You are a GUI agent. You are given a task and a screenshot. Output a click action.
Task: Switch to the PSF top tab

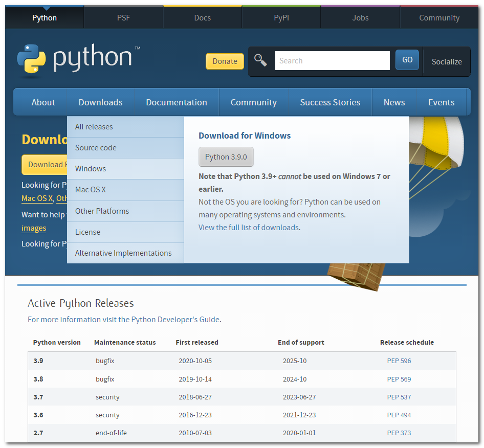coord(123,18)
